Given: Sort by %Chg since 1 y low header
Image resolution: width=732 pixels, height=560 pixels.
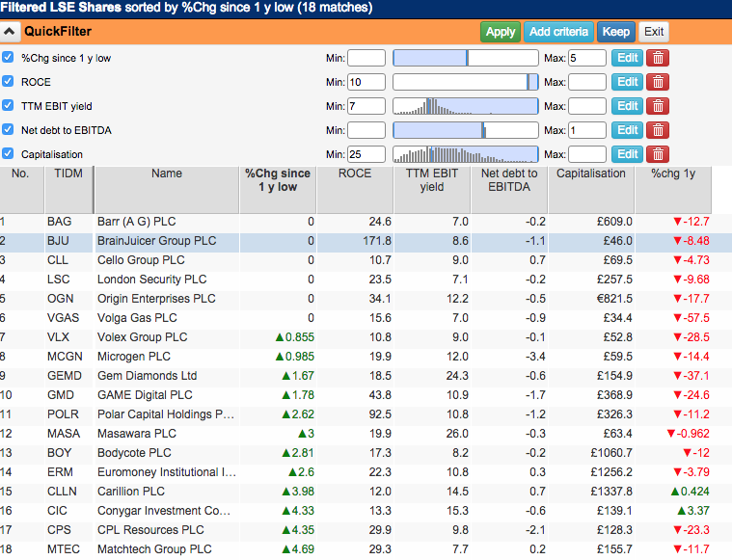Looking at the screenshot, I should click(x=278, y=190).
